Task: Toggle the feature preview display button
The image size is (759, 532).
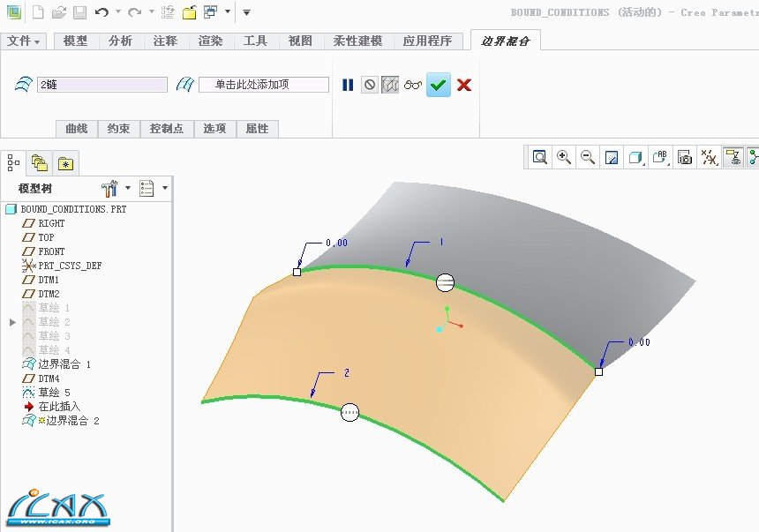Action: pyautogui.click(x=390, y=85)
